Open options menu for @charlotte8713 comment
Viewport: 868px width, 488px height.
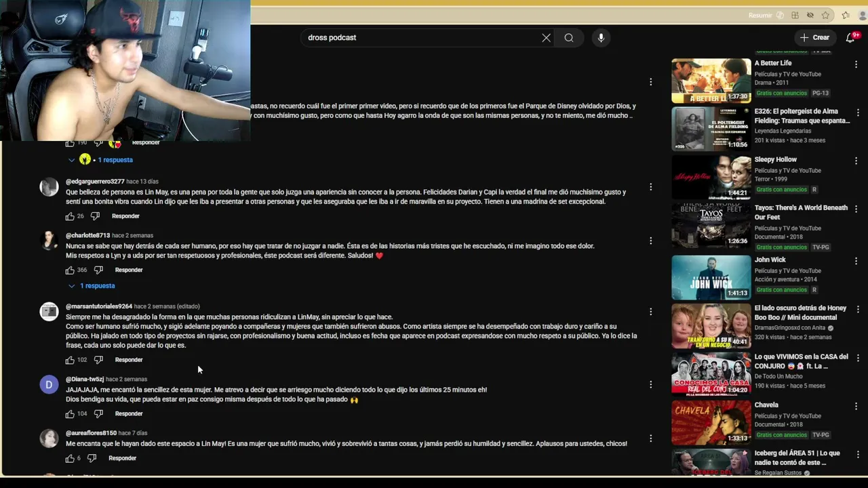click(650, 241)
